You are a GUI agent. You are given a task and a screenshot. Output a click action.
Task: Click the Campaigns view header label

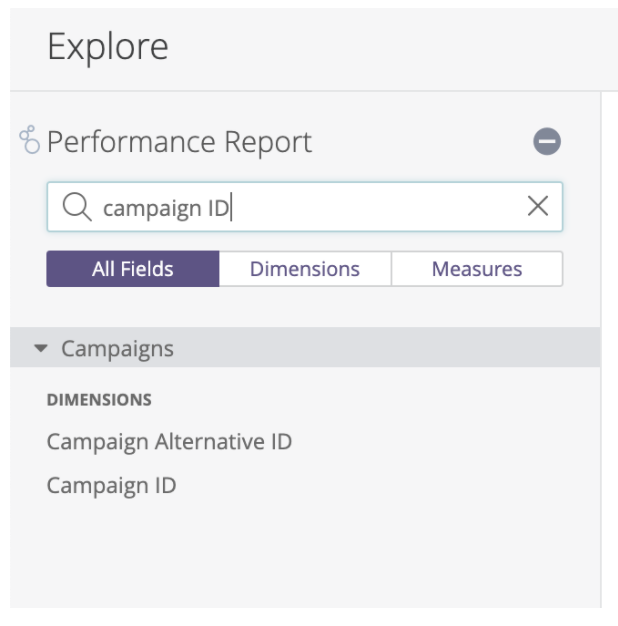117,349
